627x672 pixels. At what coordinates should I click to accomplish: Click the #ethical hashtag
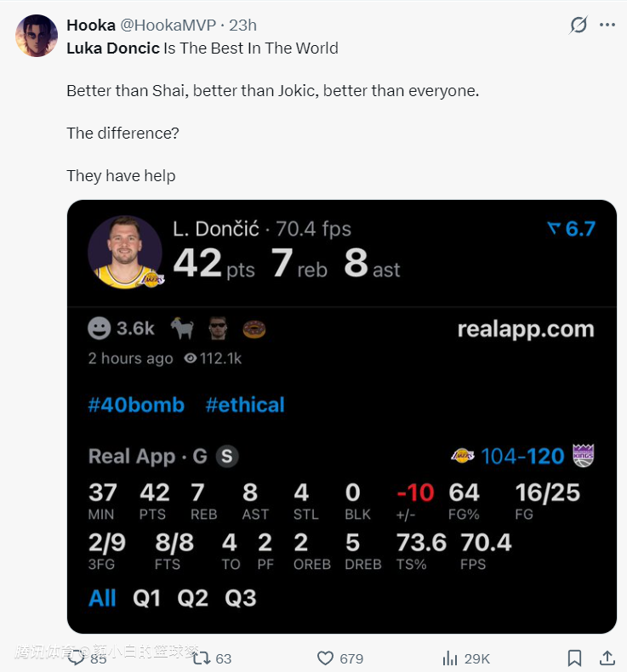245,405
